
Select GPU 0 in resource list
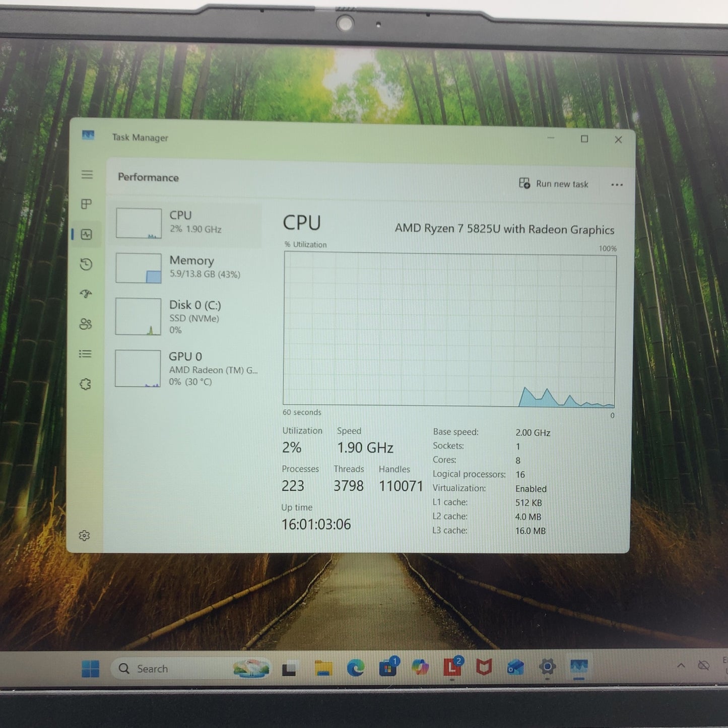pyautogui.click(x=186, y=369)
